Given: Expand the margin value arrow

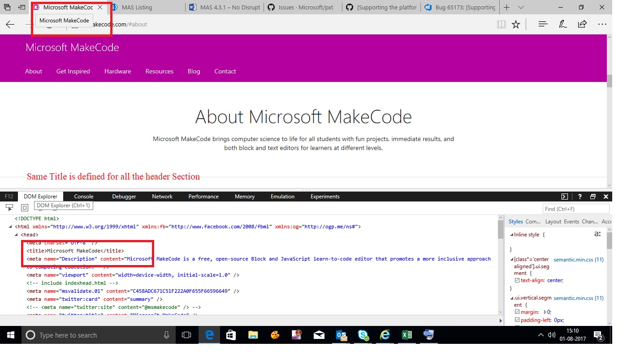Looking at the screenshot, I should point(545,312).
